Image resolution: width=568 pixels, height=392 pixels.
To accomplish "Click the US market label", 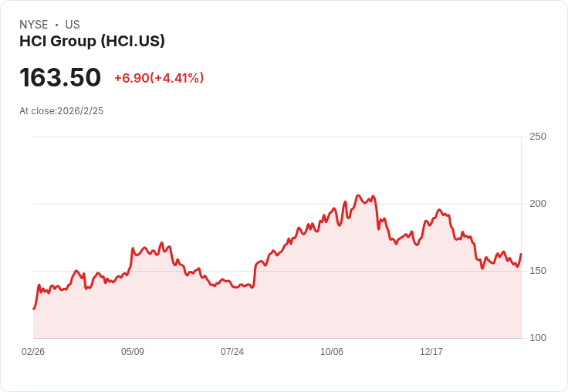I will tap(73, 25).
